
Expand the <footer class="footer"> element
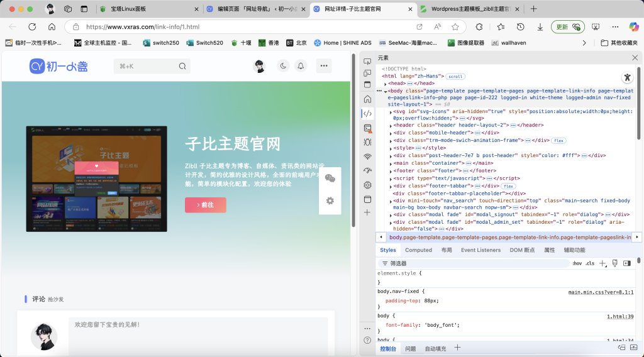click(x=391, y=171)
